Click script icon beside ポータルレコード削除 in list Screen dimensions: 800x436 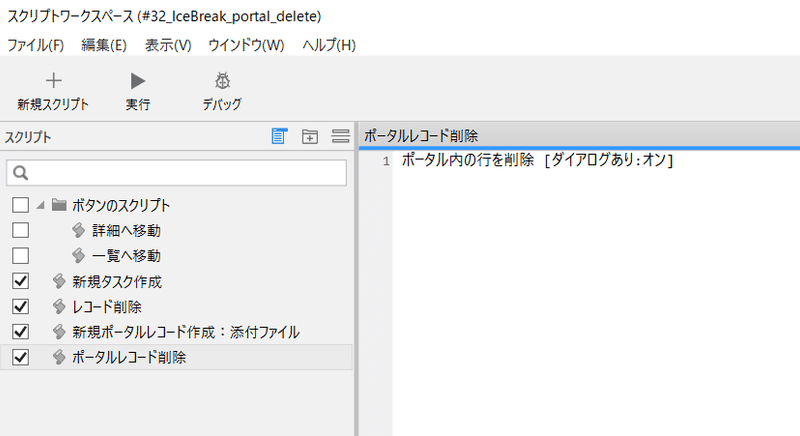(59, 357)
